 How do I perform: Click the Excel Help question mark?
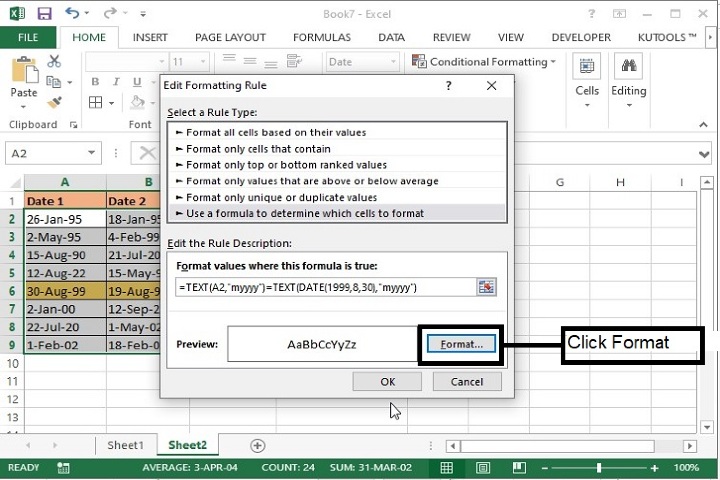point(591,14)
